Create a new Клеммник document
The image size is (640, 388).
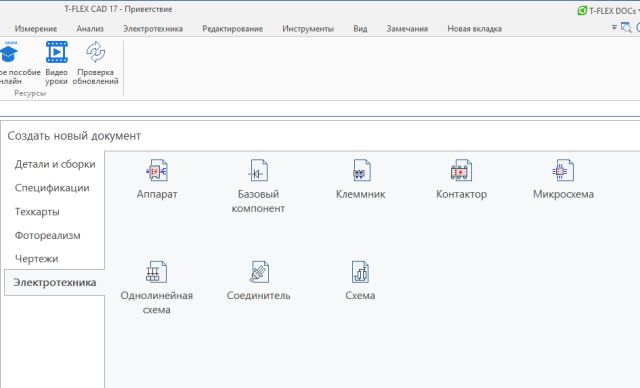pyautogui.click(x=360, y=180)
